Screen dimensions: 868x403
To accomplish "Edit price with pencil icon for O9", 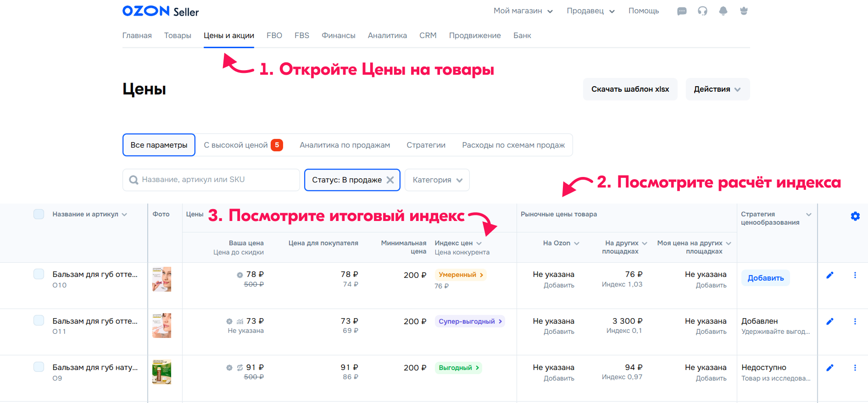I will point(829,368).
